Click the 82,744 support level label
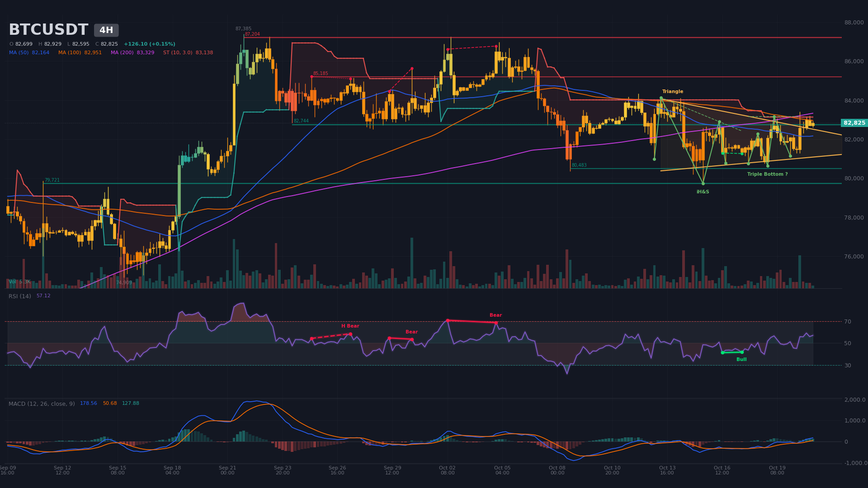 [301, 121]
